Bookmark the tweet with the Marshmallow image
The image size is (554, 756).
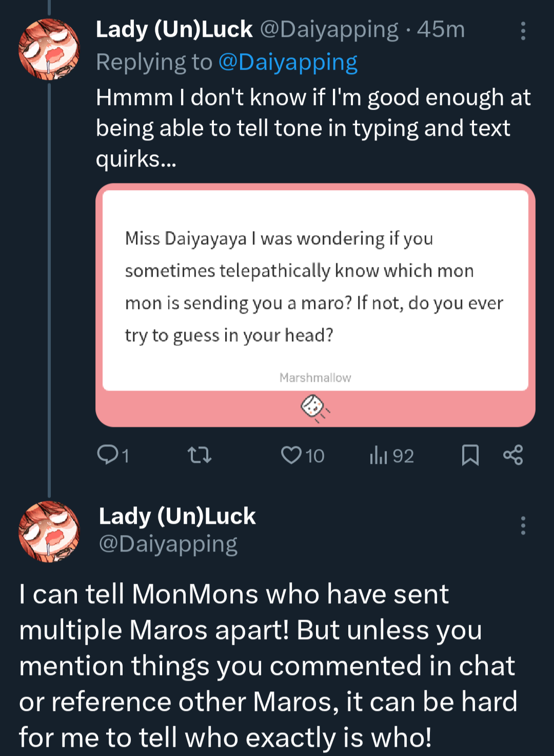[x=470, y=455]
